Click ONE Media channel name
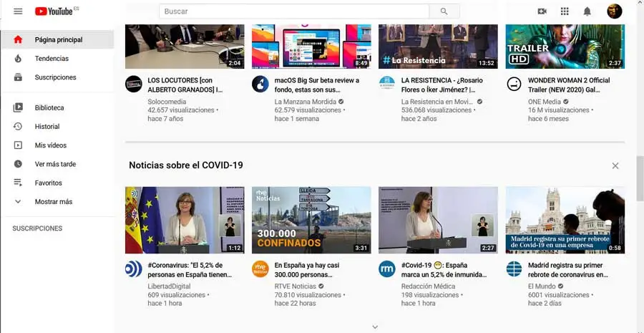 (x=545, y=102)
